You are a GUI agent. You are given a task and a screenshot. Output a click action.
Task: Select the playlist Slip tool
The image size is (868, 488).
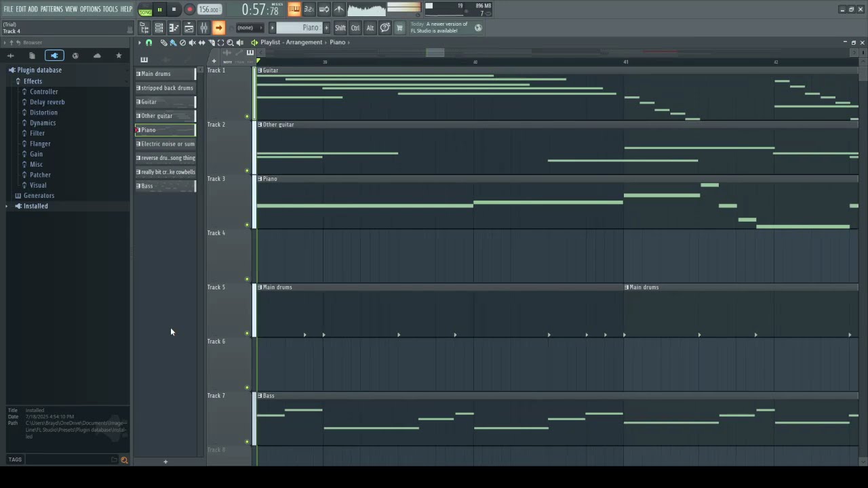201,42
